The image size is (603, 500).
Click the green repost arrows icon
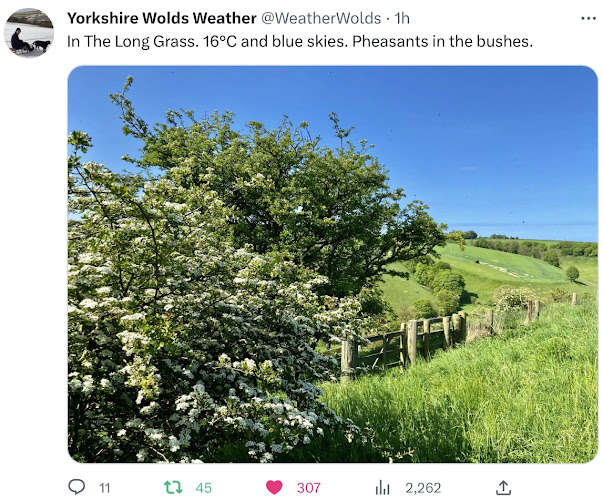click(x=173, y=487)
